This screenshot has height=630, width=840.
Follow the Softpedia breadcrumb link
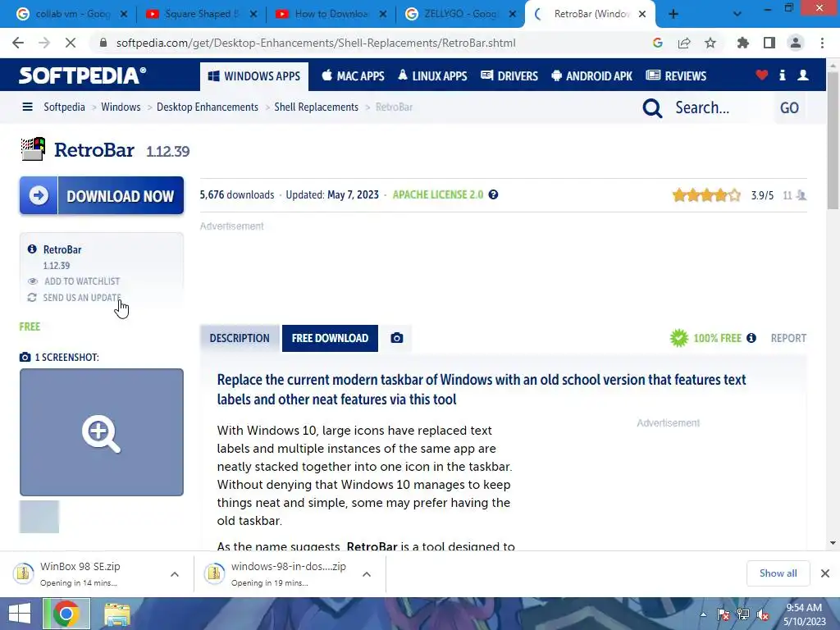tap(64, 107)
